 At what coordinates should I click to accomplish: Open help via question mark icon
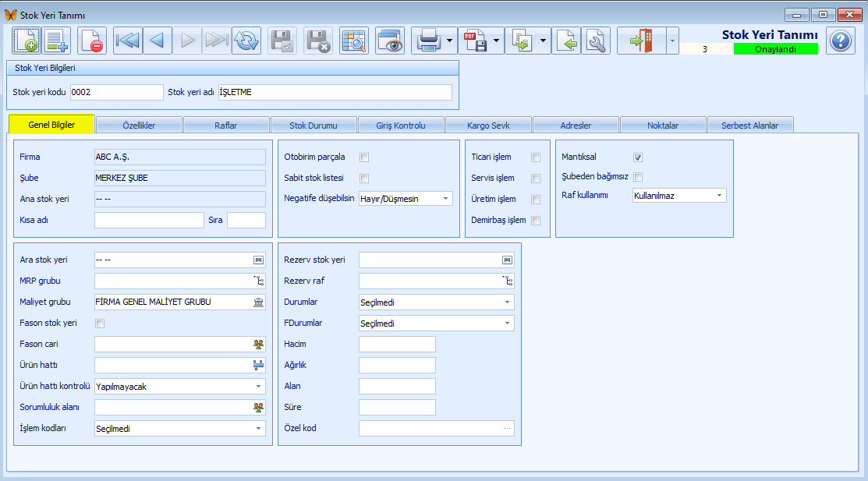841,41
